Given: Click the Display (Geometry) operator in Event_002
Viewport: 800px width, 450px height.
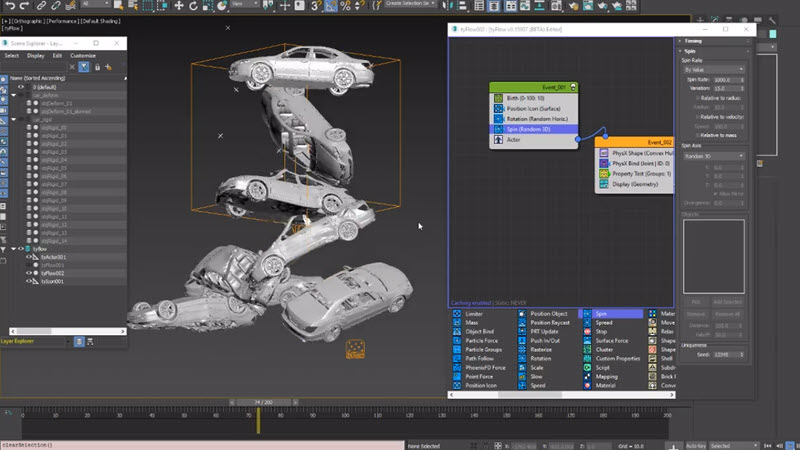Looking at the screenshot, I should pyautogui.click(x=634, y=184).
